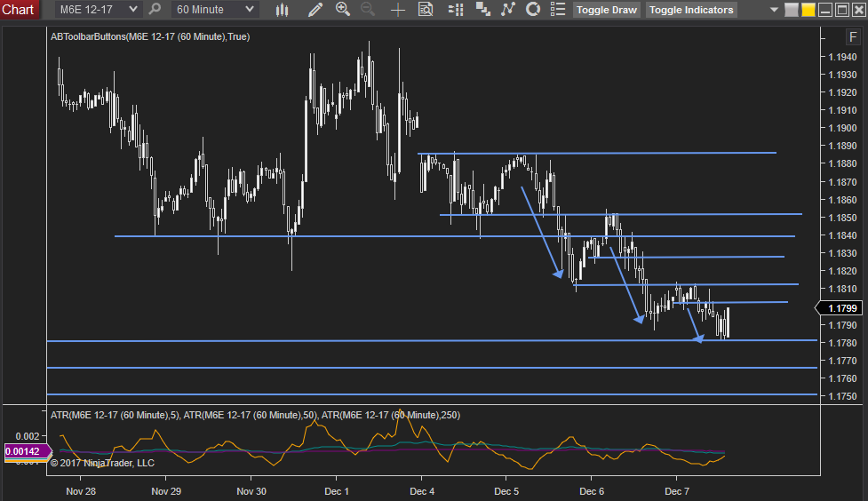This screenshot has width=868, height=501.
Task: Click the gray window link square
Action: click(x=792, y=10)
